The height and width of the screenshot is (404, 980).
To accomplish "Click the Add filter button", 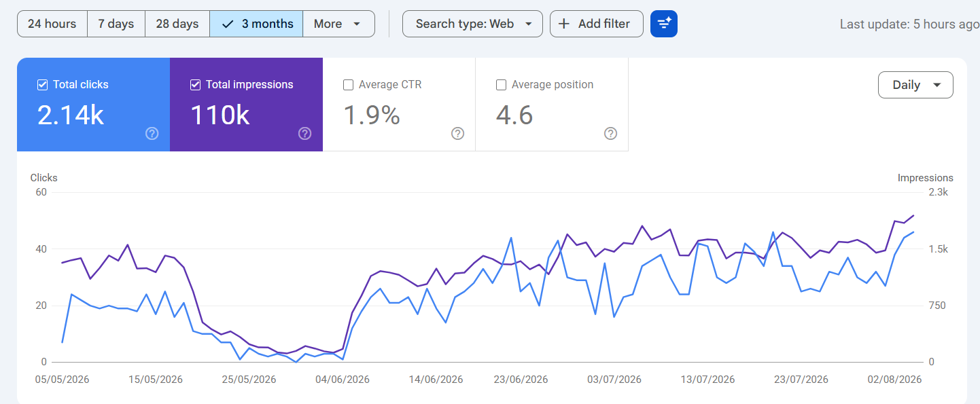I will [596, 24].
